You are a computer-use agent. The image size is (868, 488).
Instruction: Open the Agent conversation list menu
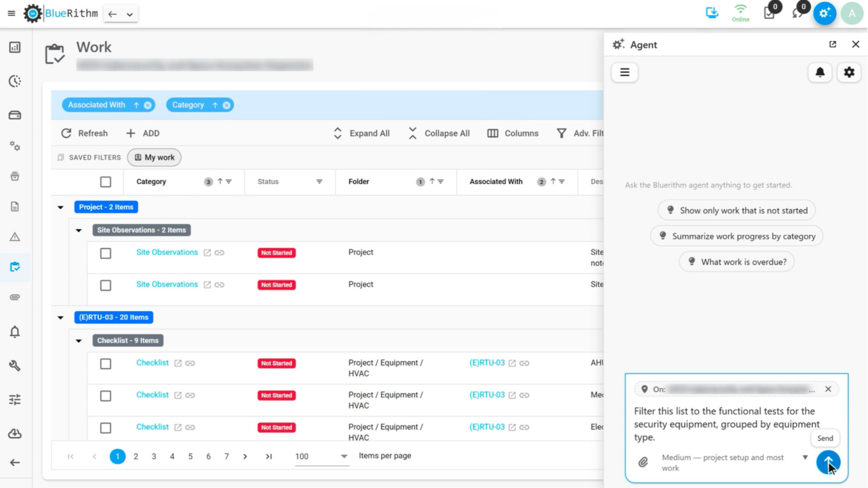pyautogui.click(x=624, y=72)
